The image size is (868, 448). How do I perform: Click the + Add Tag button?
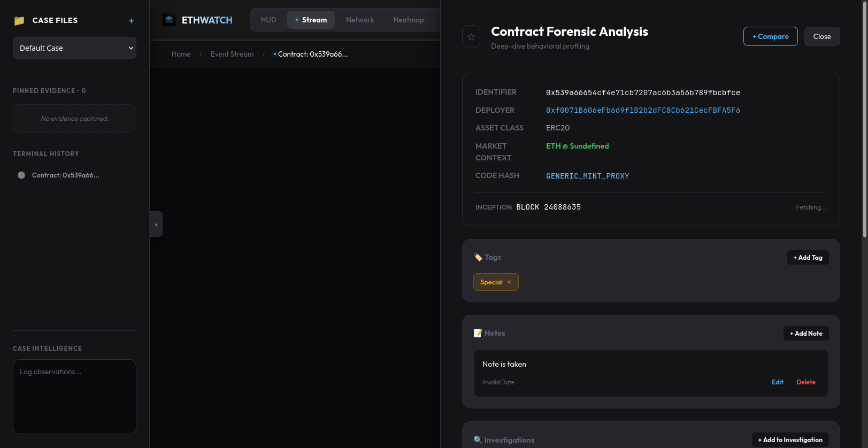click(x=808, y=258)
